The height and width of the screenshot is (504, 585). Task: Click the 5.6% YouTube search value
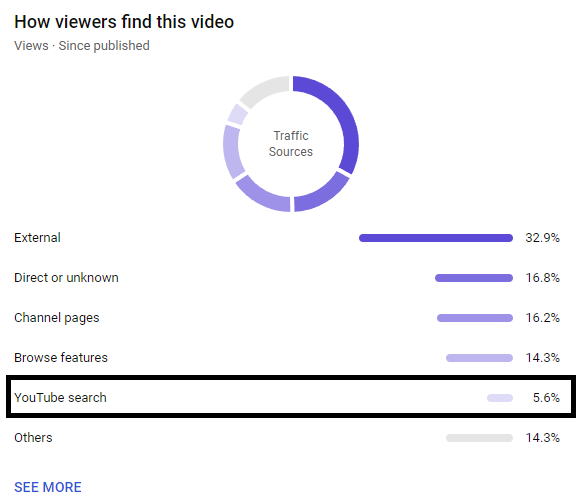click(x=546, y=397)
